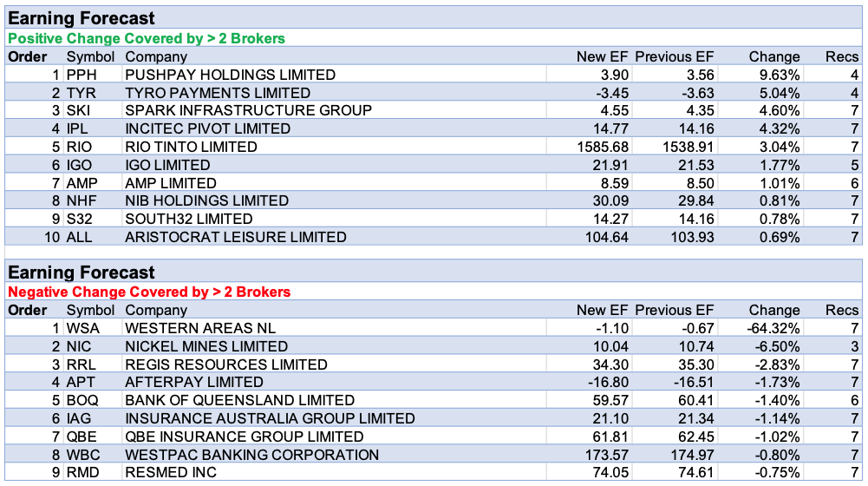Select the -64.32% change cell

point(770,328)
